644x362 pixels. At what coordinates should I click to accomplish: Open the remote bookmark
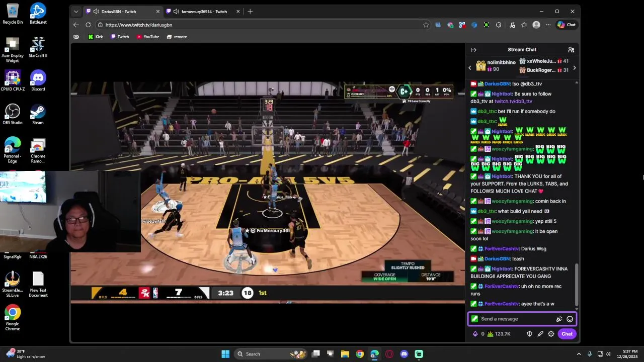(177, 37)
